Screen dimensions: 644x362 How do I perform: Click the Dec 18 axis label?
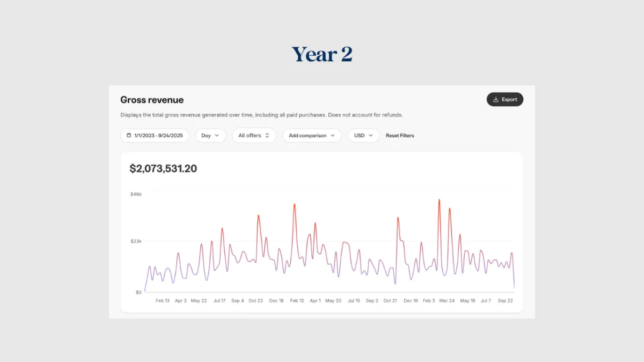point(276,301)
